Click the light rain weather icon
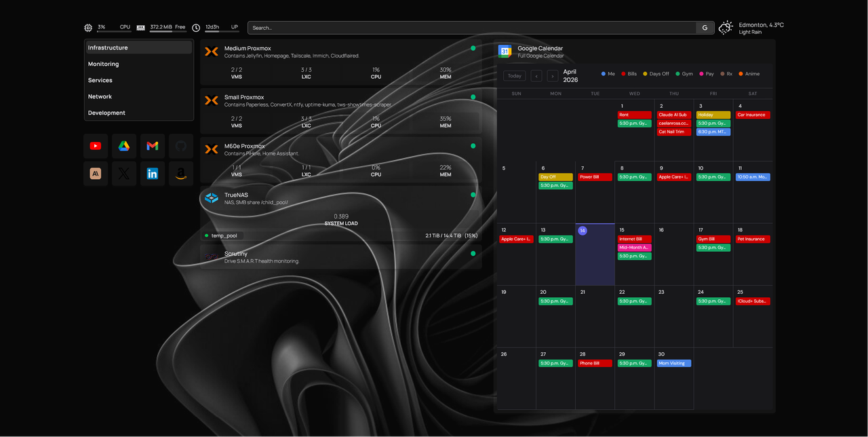Screen dimensions: 868x437 point(726,28)
